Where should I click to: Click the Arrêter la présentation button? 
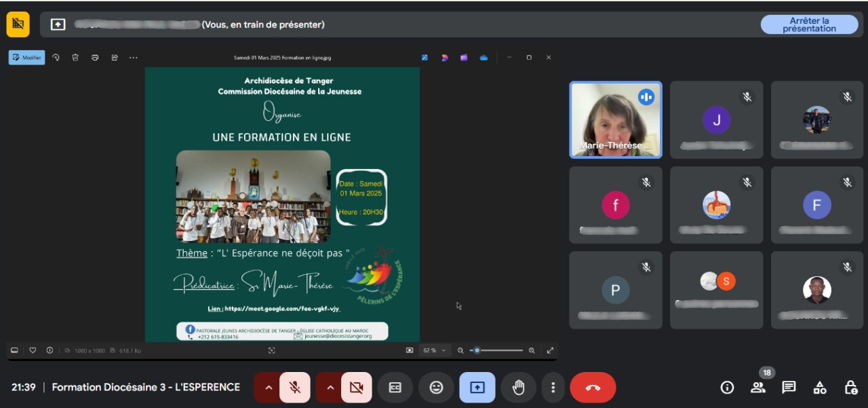coord(809,24)
